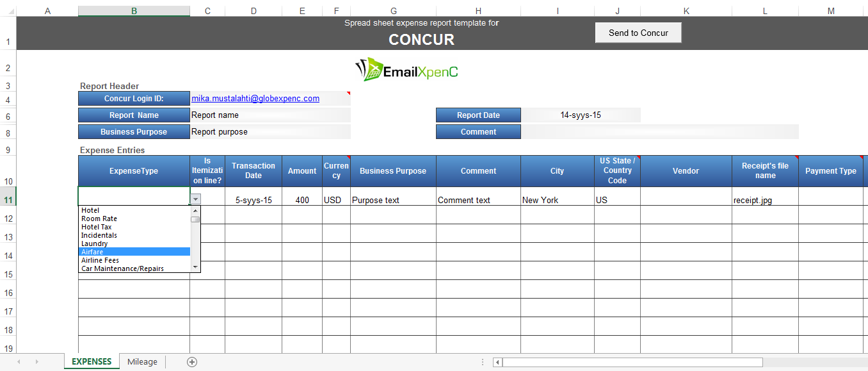Select column G header

(x=393, y=11)
